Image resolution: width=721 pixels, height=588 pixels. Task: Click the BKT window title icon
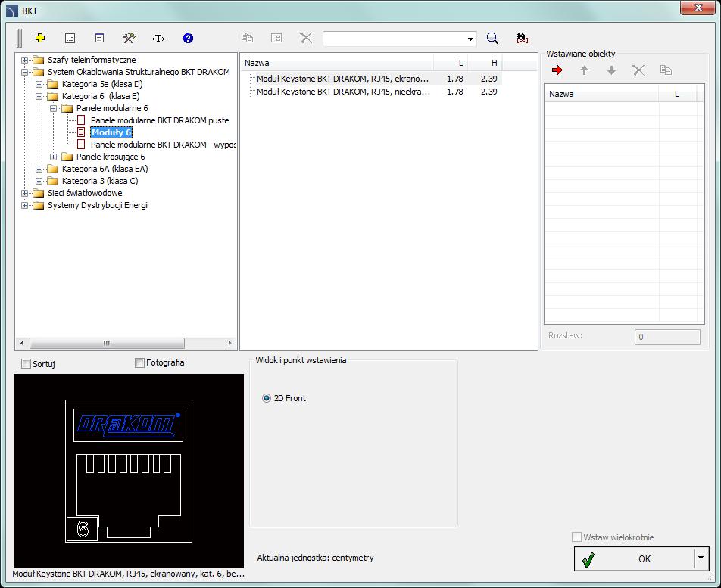click(12, 11)
